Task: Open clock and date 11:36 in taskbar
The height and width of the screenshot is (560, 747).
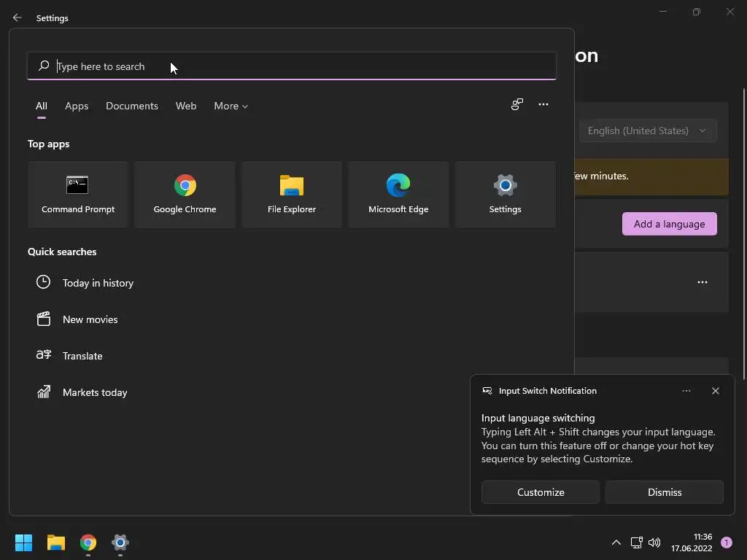Action: (692, 542)
